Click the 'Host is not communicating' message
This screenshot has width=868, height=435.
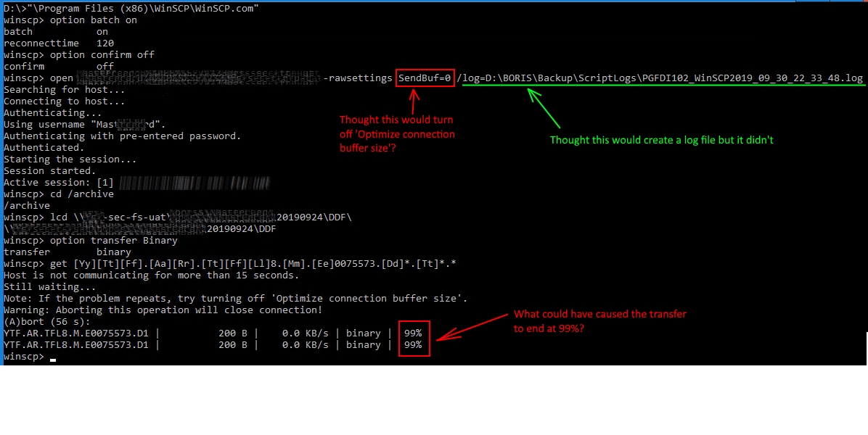(x=151, y=275)
